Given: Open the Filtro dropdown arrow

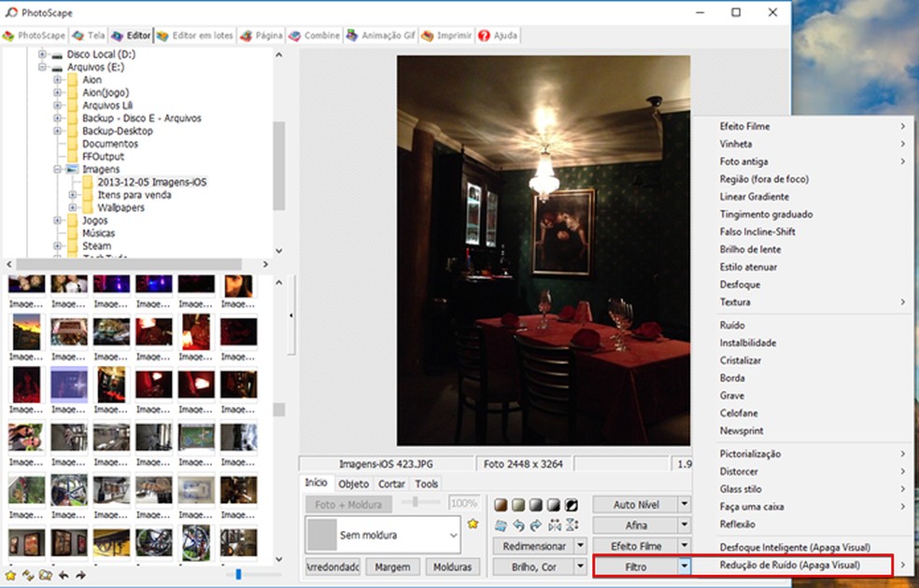Looking at the screenshot, I should coord(684,567).
